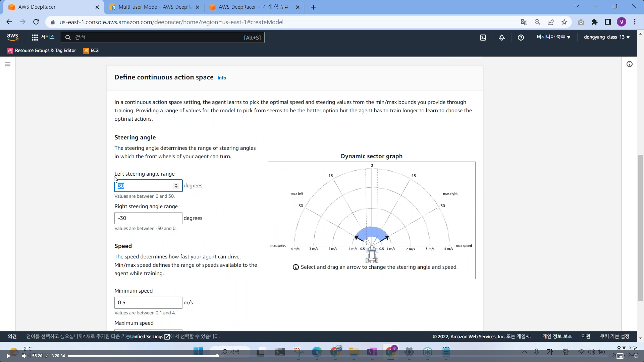Click the AWS logo home icon

pos(12,37)
